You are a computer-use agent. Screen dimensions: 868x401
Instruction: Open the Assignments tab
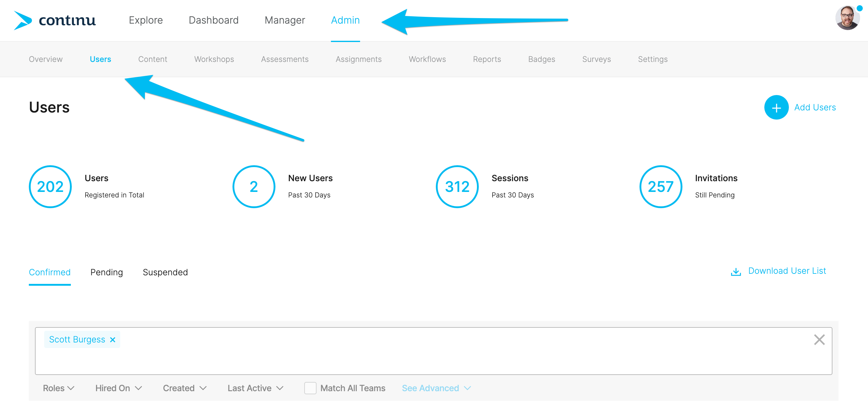[359, 59]
